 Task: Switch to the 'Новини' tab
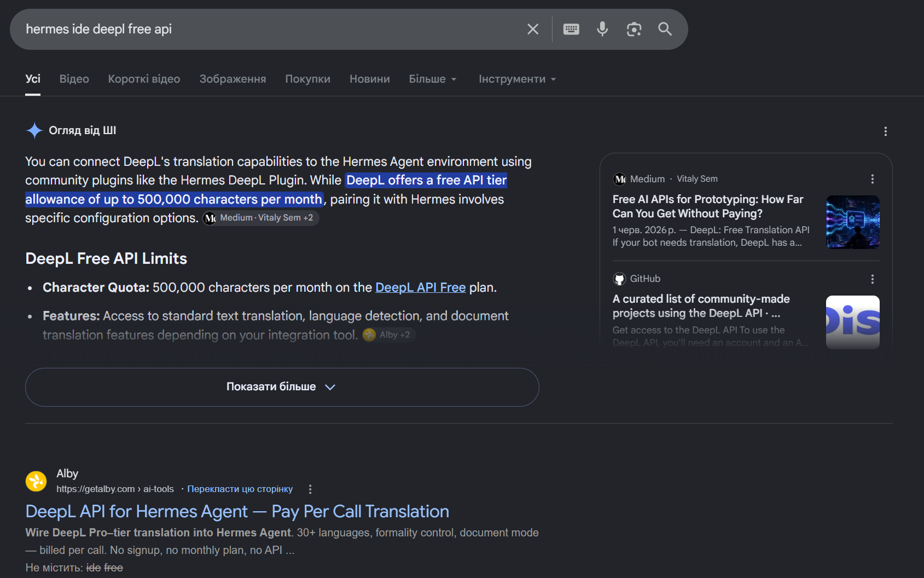point(370,79)
